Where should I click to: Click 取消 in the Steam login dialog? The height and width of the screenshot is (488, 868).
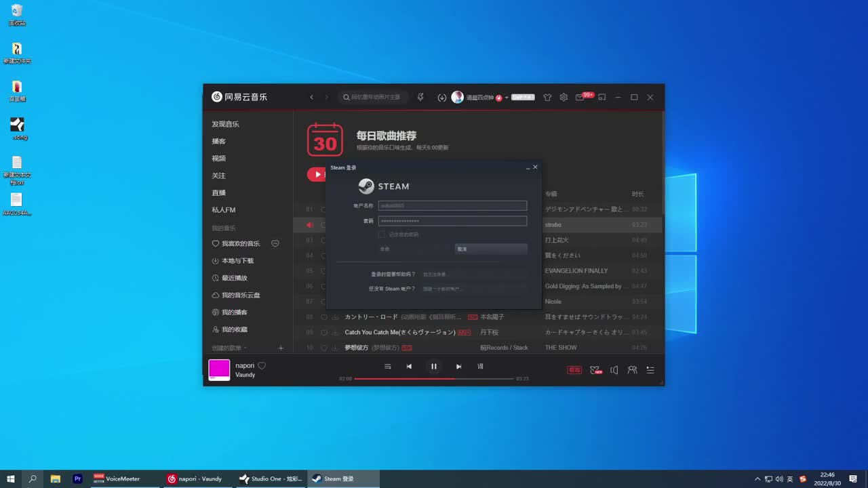coord(491,249)
